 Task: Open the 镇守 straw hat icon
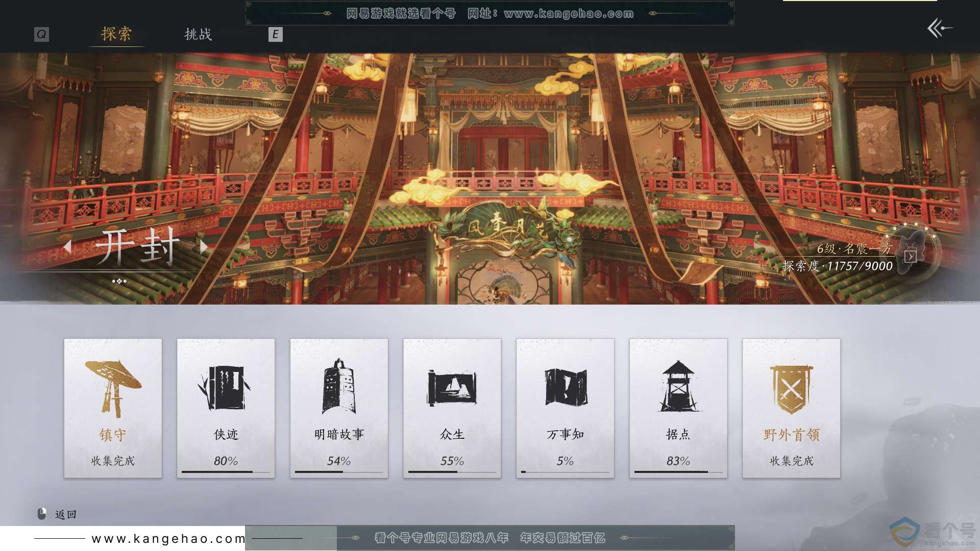113,389
